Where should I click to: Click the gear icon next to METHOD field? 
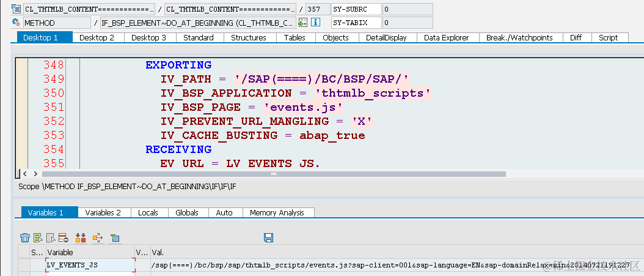coord(16,22)
